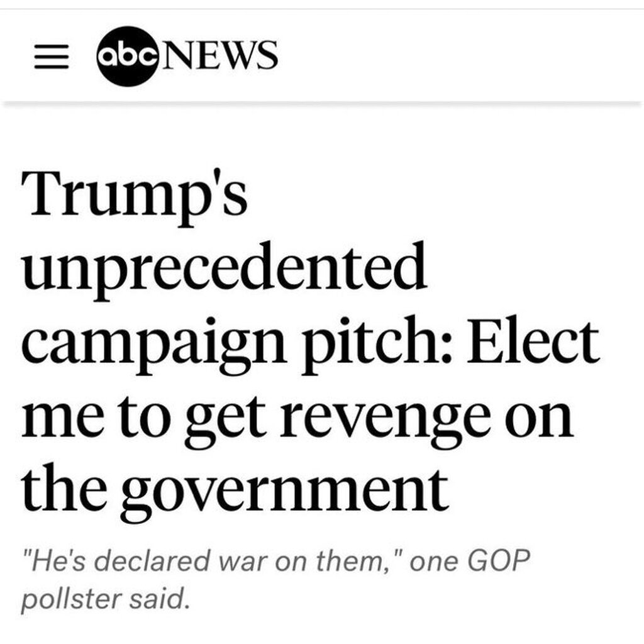Click the NEWS wordmark in header
644x644 pixels.
point(214,55)
